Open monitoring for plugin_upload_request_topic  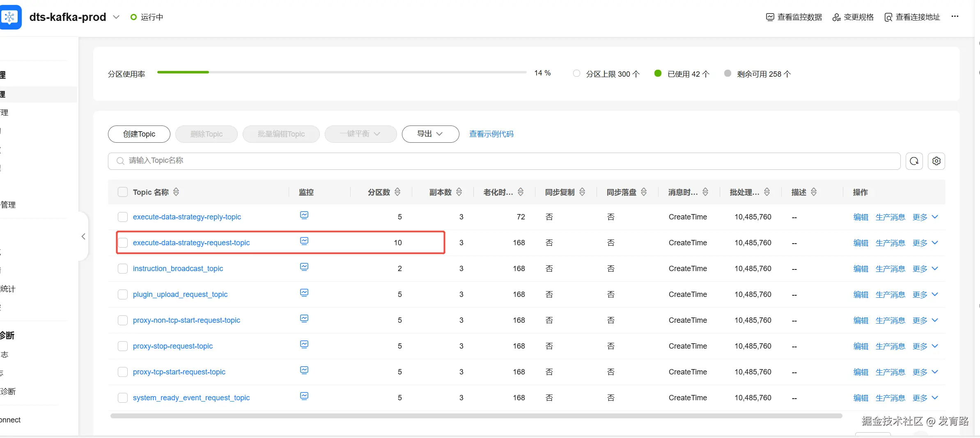pyautogui.click(x=304, y=293)
